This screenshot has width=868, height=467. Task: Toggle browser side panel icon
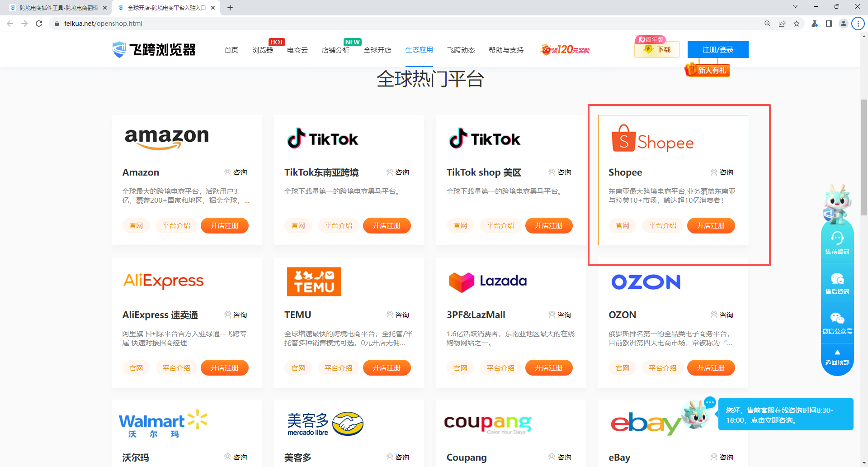coord(829,24)
